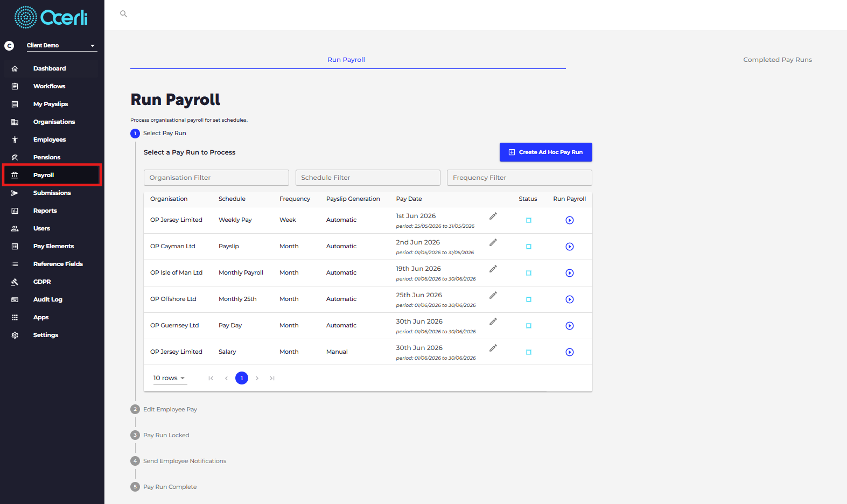Image resolution: width=847 pixels, height=504 pixels.
Task: Click the Apps grid icon
Action: (x=15, y=317)
